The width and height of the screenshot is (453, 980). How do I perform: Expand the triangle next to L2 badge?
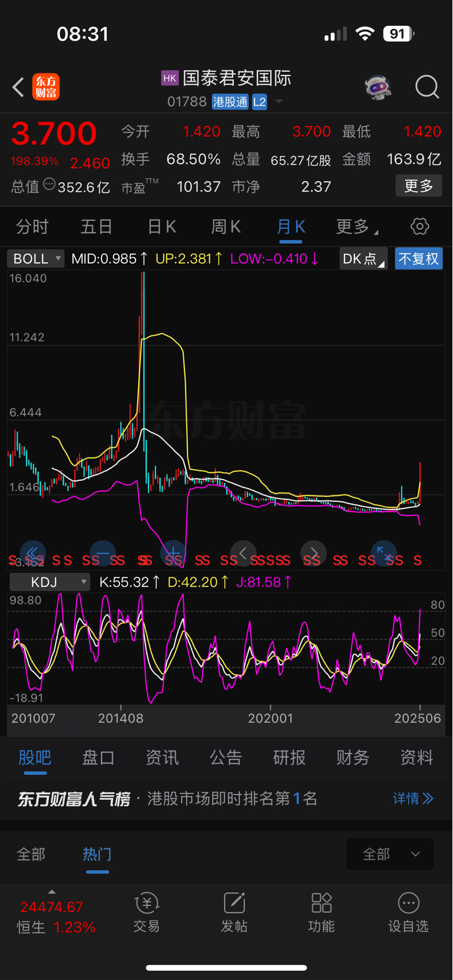[279, 102]
